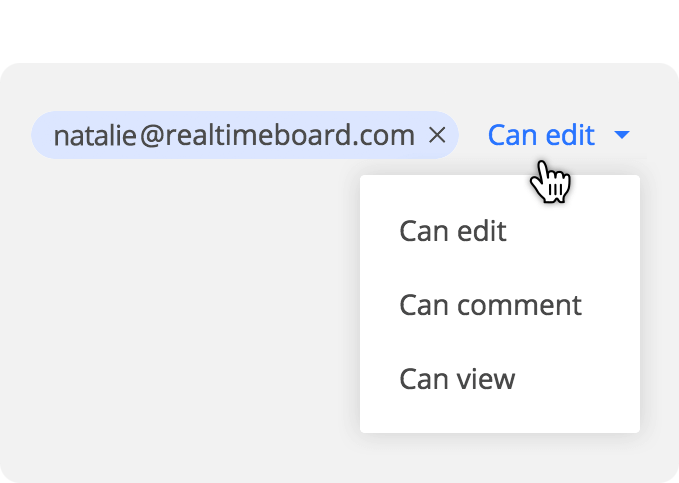
Task: Select the natalie@realtimeboard.com email chip
Action: click(x=245, y=135)
